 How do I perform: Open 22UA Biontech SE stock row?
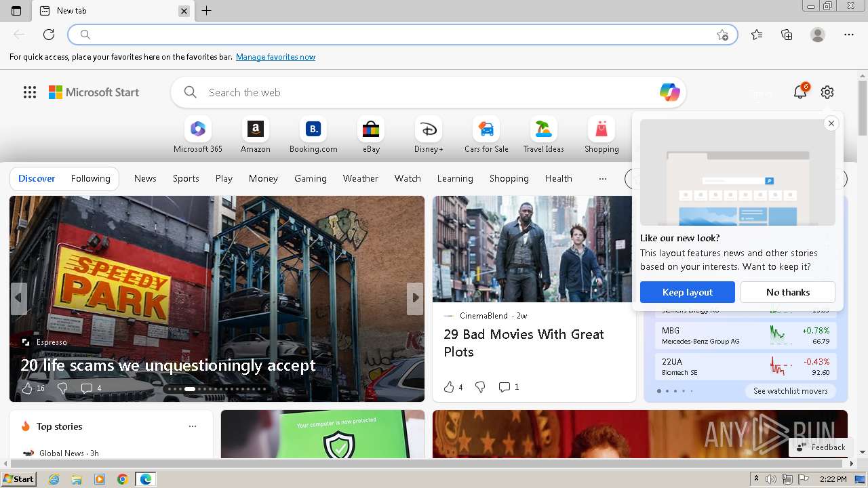pos(745,367)
